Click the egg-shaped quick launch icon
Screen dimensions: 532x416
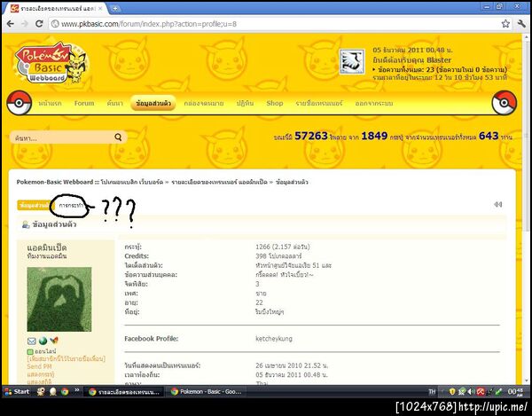click(53, 391)
